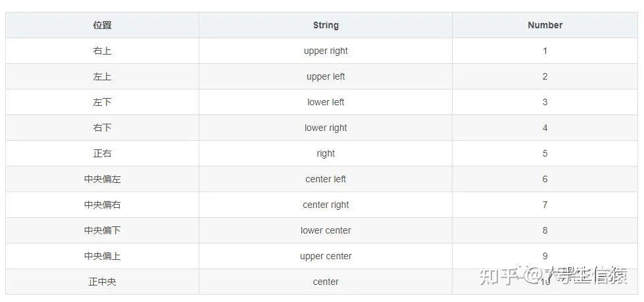
Task: Select the 正中央 position cell
Action: point(102,282)
